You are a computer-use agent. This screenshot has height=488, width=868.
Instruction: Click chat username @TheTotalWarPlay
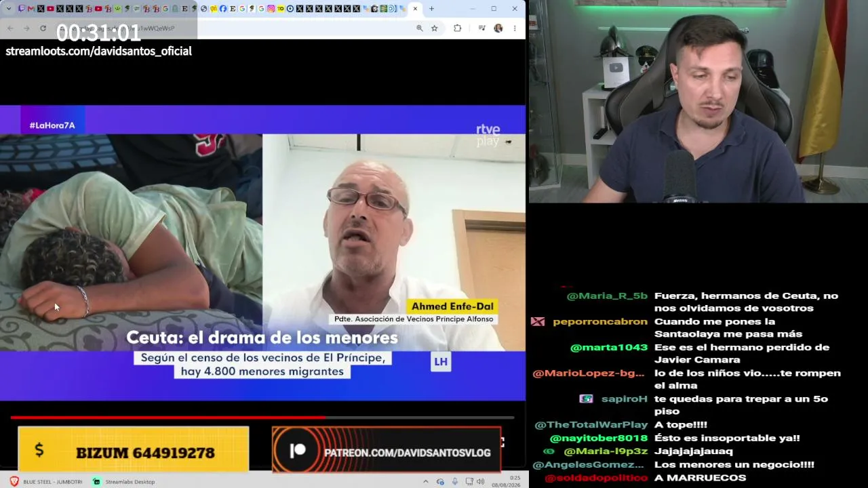click(x=591, y=425)
